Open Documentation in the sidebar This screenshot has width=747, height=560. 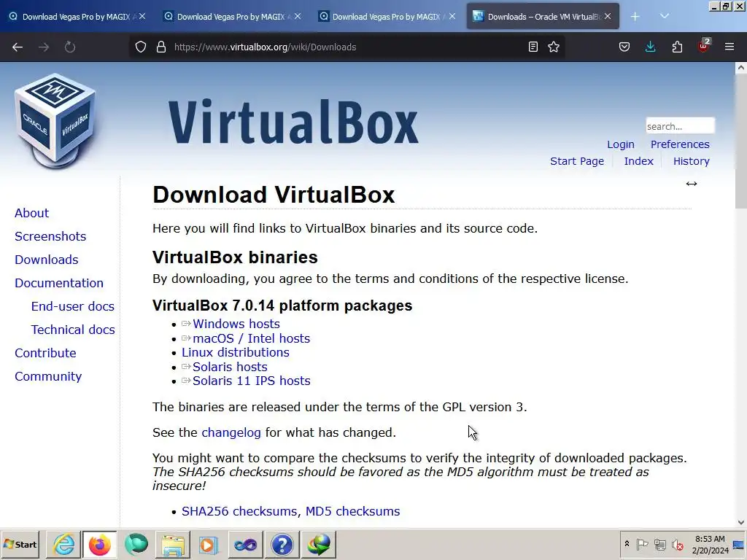click(x=58, y=283)
